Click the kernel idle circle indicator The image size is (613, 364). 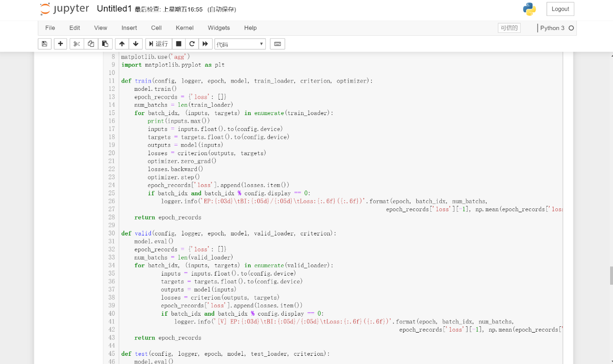571,28
